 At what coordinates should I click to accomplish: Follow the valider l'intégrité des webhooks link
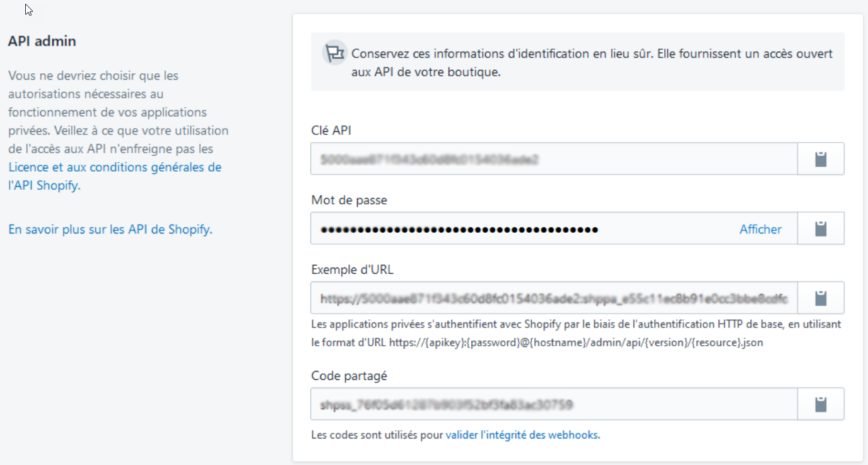[522, 435]
